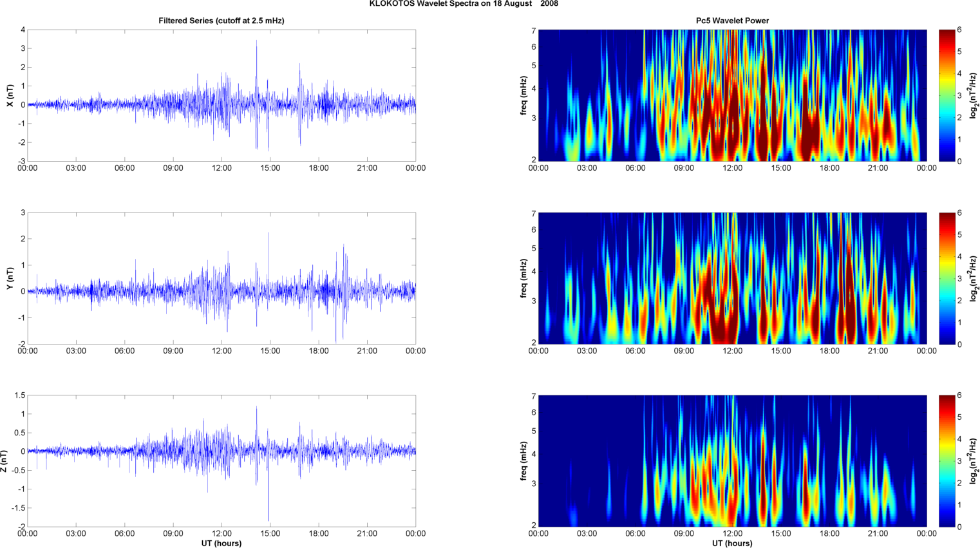Viewport: 980px width, 548px height.
Task: Click the 09:00 tick under X spectrogram
Action: 684,168
